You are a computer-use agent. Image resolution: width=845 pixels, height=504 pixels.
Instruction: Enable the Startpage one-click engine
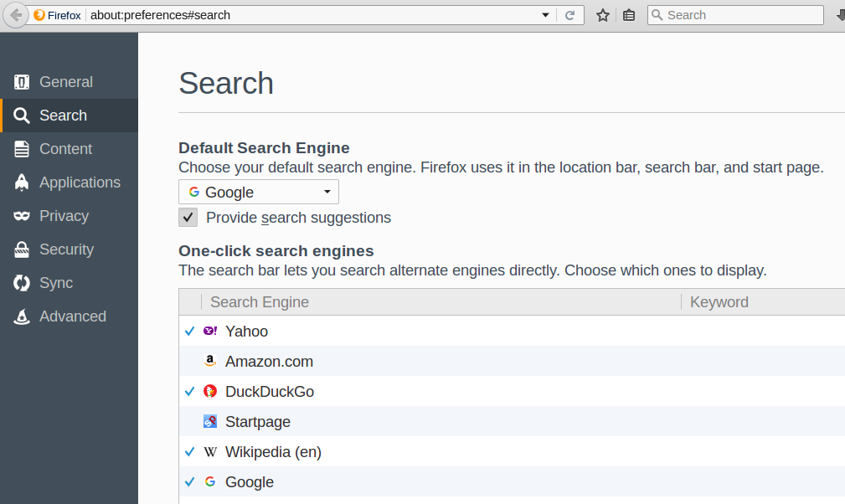pyautogui.click(x=190, y=422)
